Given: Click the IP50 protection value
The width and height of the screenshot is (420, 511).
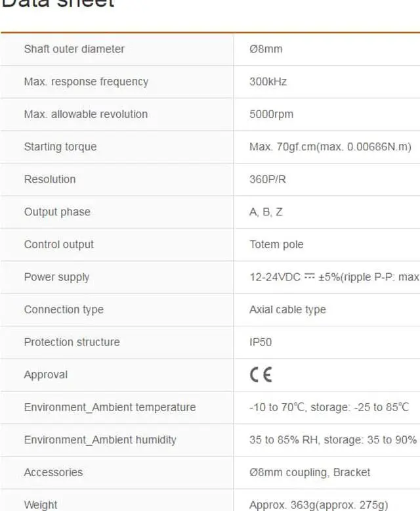Looking at the screenshot, I should [261, 342].
